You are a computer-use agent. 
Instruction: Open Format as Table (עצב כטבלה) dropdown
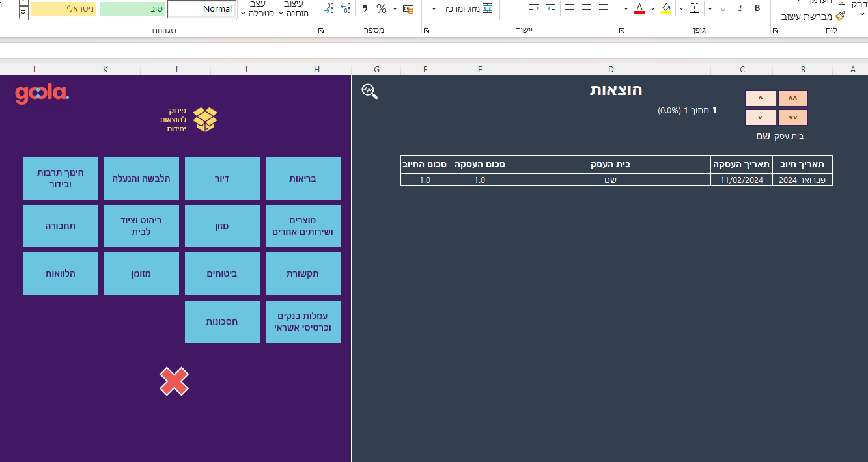(x=256, y=8)
